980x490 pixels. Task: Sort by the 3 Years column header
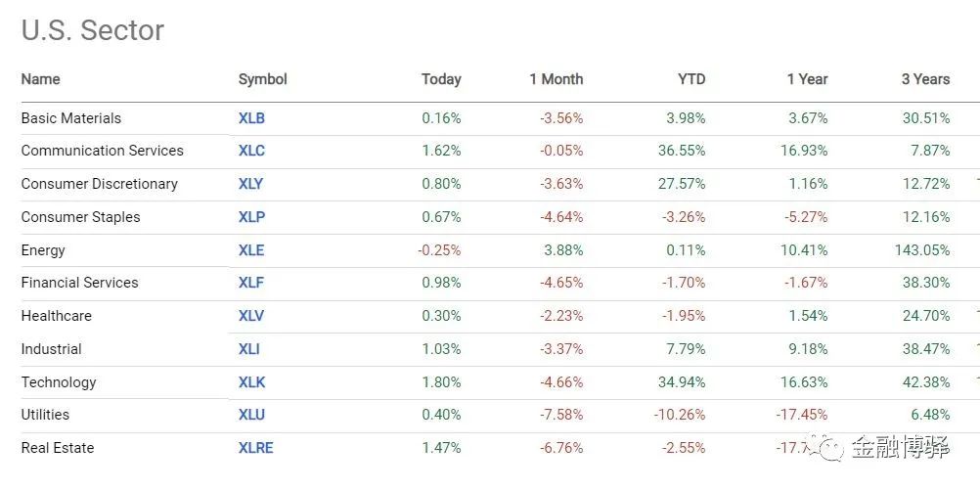pyautogui.click(x=925, y=79)
